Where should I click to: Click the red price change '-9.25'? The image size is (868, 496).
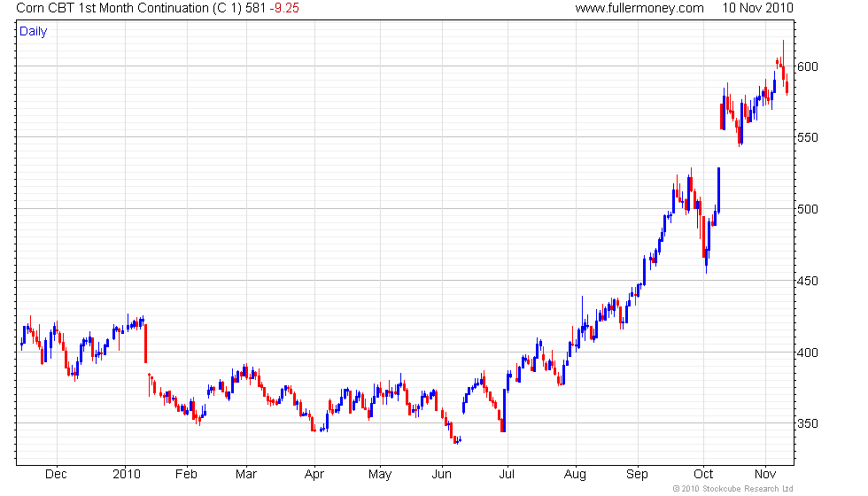coord(284,8)
